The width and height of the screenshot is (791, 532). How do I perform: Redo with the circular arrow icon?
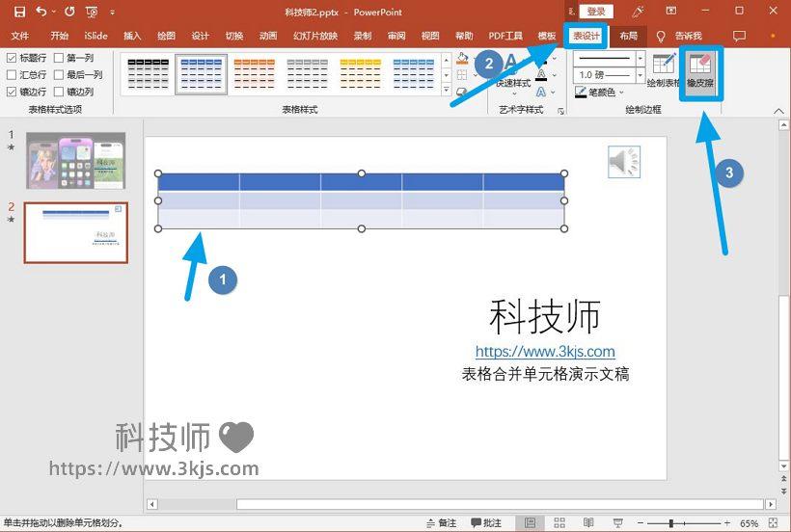(69, 12)
